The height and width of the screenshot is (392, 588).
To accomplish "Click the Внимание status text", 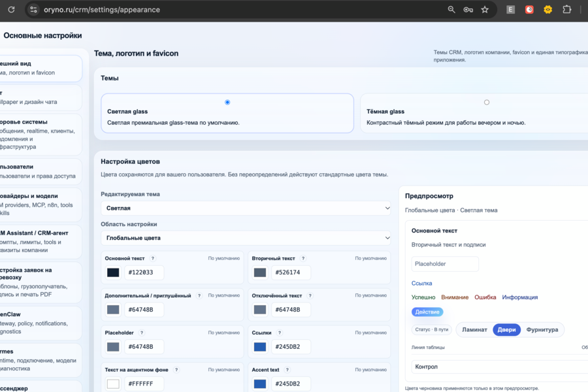I will pyautogui.click(x=455, y=297).
